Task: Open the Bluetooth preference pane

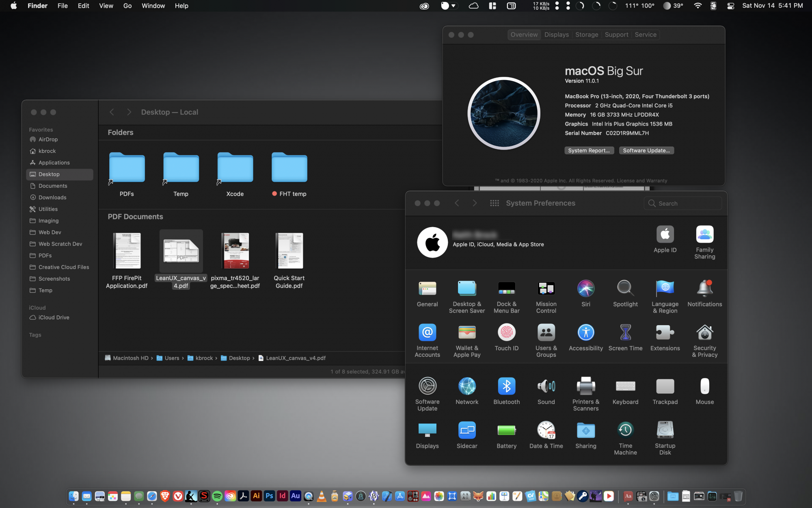Action: pyautogui.click(x=506, y=386)
